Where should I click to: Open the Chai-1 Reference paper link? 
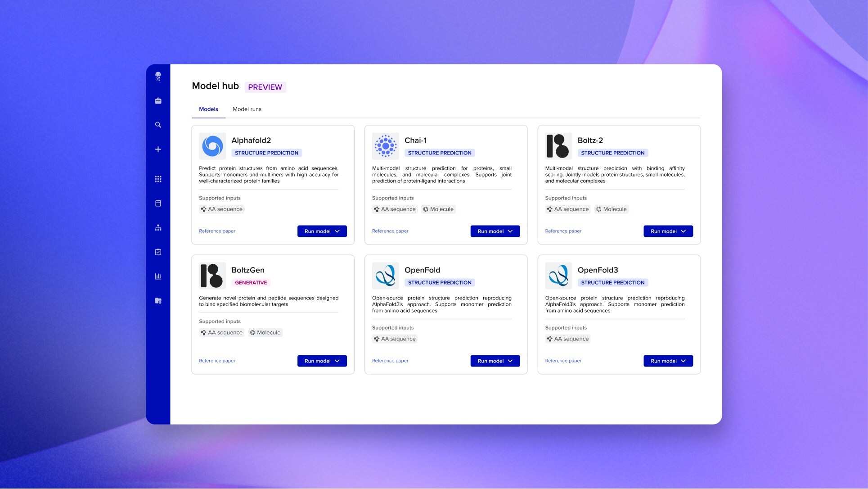(390, 231)
